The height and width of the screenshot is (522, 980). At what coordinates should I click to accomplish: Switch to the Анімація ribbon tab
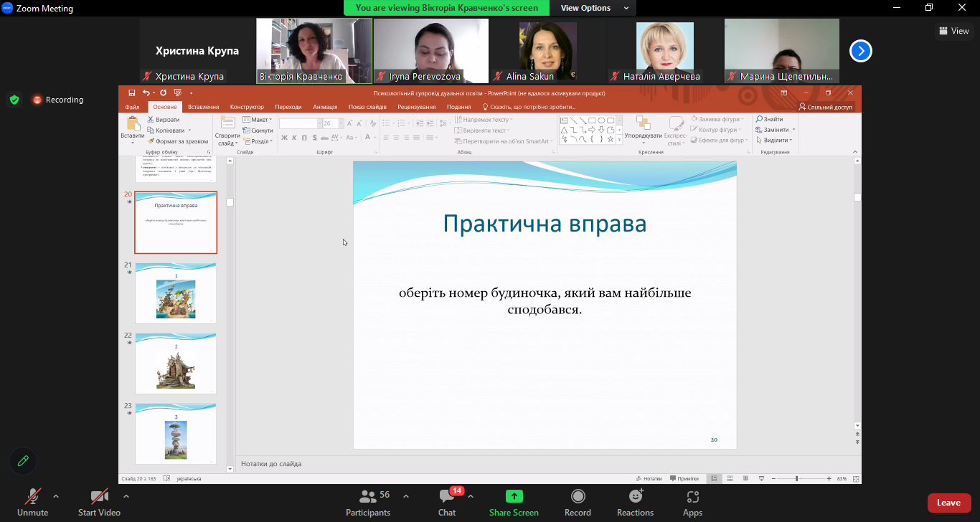tap(325, 107)
